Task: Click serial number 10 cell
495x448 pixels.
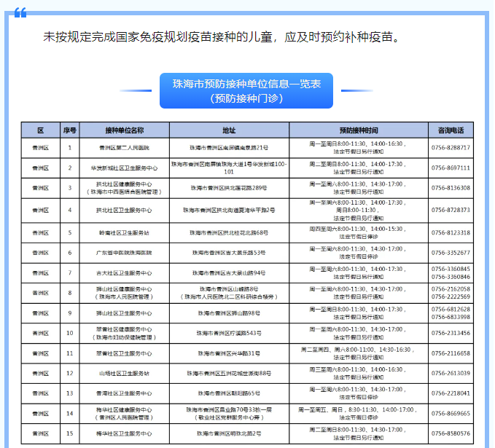Action: click(70, 333)
